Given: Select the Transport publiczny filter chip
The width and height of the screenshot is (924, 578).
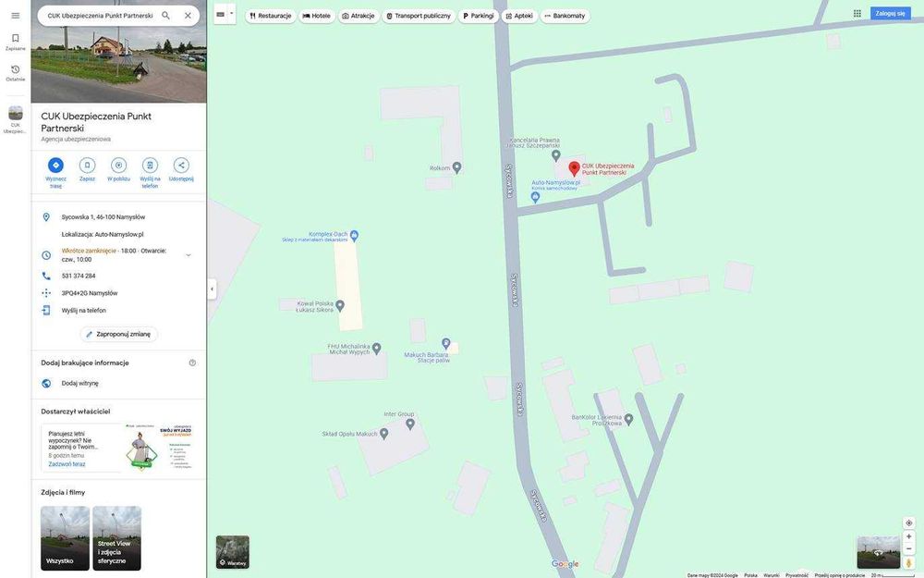Looking at the screenshot, I should tap(419, 16).
